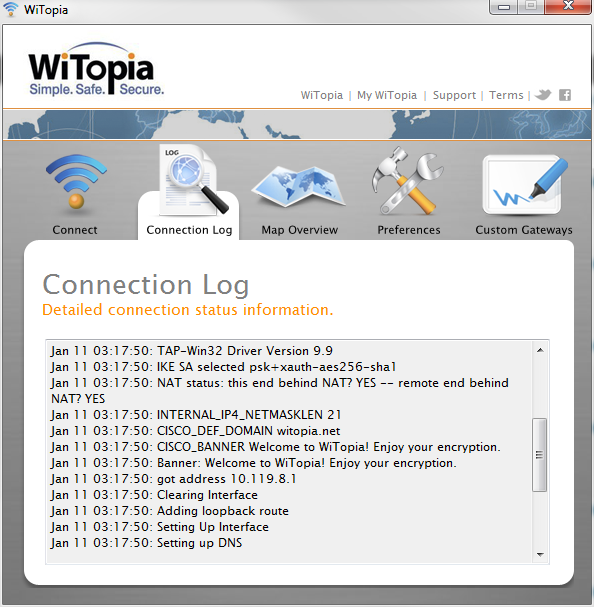Viewport: 594px width, 607px height.
Task: Visit the Support link
Action: (x=454, y=95)
